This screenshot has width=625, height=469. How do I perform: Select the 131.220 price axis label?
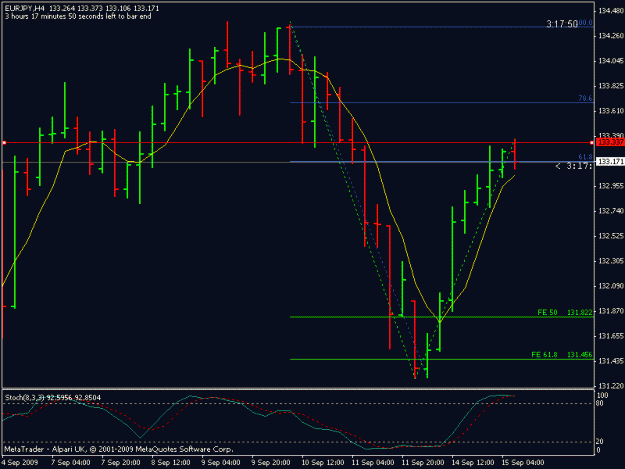(x=611, y=386)
